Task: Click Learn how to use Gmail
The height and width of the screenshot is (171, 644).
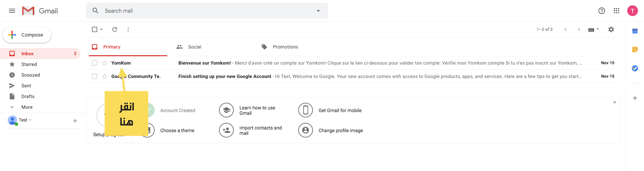Action: pyautogui.click(x=257, y=110)
